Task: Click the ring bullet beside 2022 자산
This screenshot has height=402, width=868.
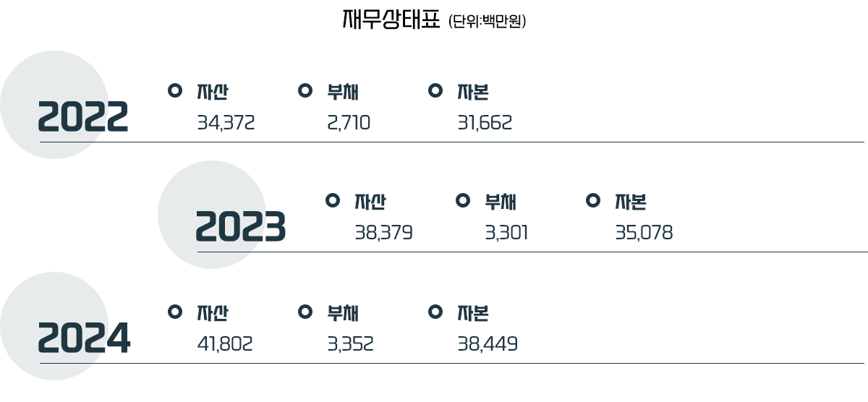Action: coord(174,90)
